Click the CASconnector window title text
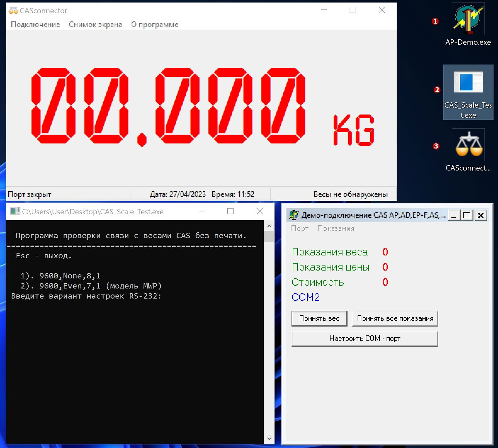 click(43, 11)
